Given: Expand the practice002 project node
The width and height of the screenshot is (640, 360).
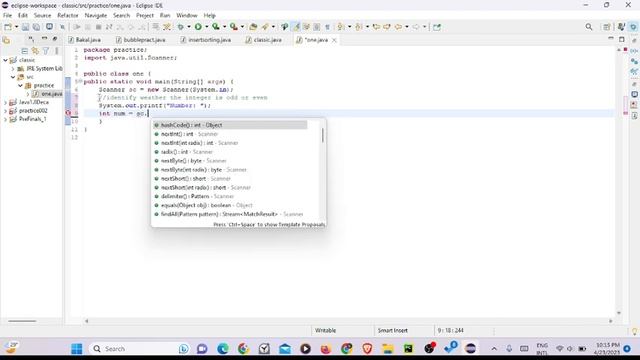Looking at the screenshot, I should tap(5, 111).
